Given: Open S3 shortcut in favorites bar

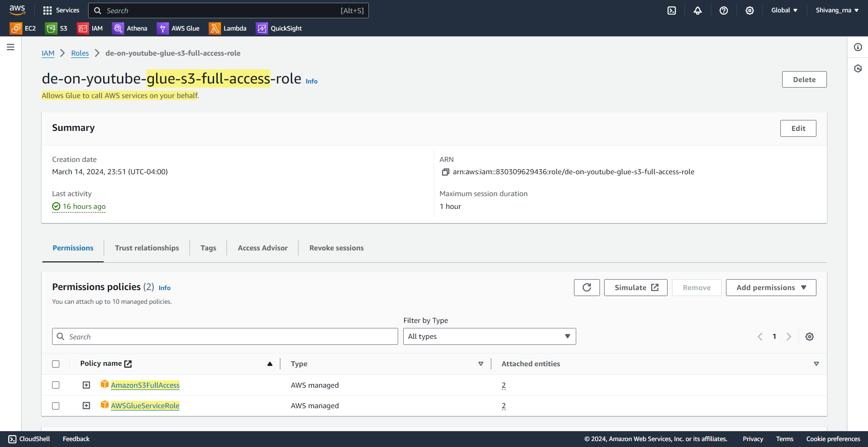Looking at the screenshot, I should 56,28.
